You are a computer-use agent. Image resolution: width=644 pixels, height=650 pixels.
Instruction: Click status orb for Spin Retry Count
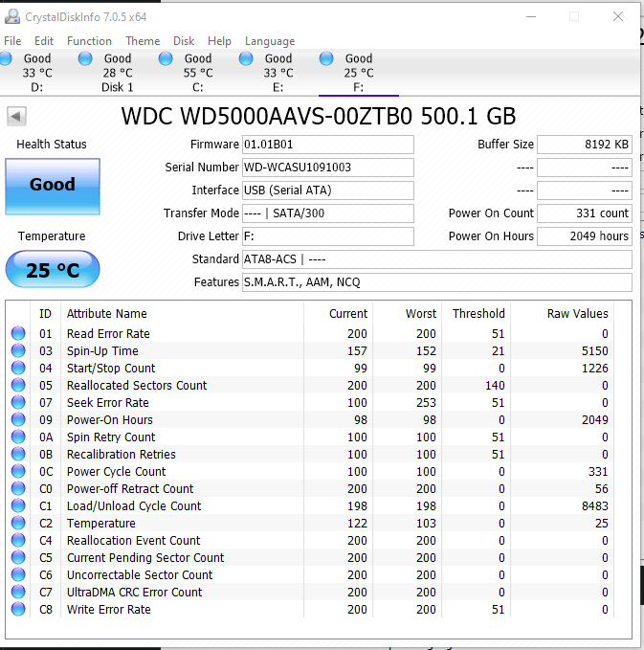click(x=18, y=437)
